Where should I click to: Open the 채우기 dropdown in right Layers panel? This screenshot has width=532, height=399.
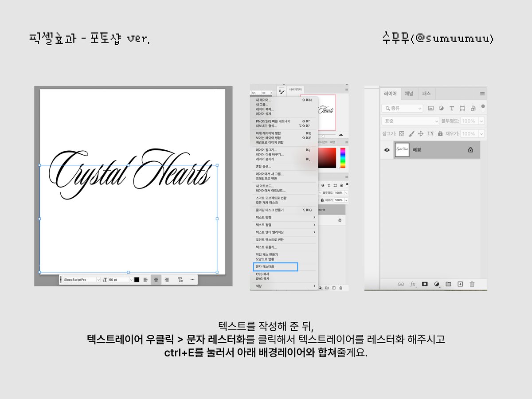click(481, 133)
